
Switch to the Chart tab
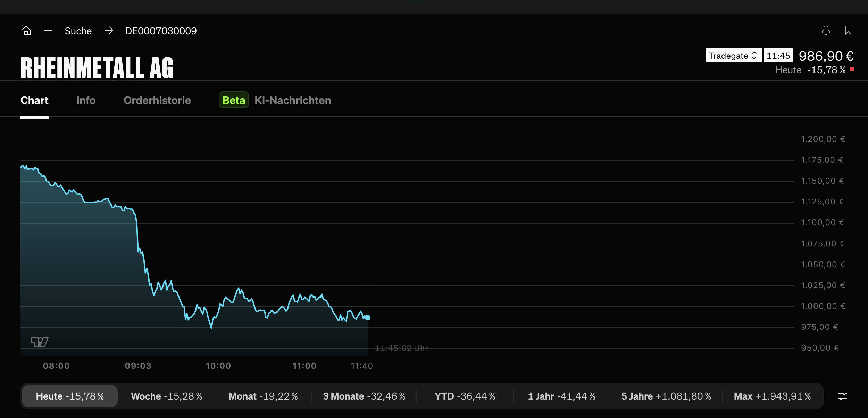[34, 100]
